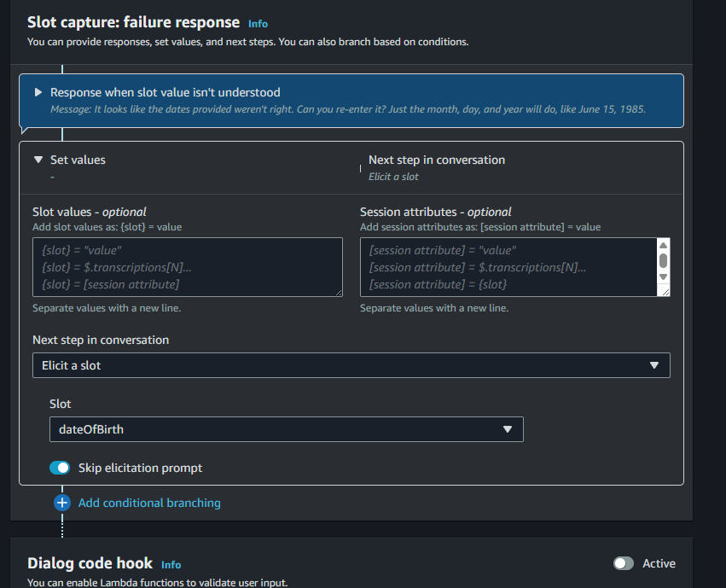The image size is (726, 588).
Task: Click the plus icon for conditional branching
Action: (x=62, y=503)
